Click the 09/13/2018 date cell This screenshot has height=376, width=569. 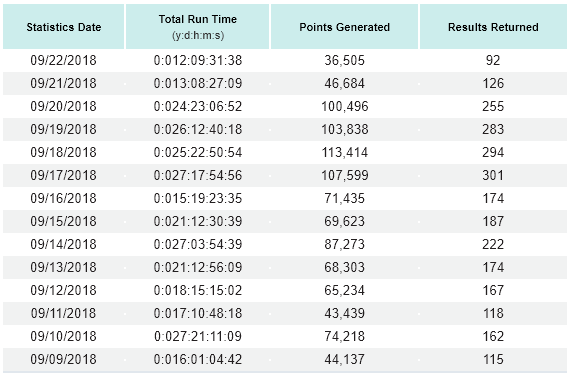64,267
